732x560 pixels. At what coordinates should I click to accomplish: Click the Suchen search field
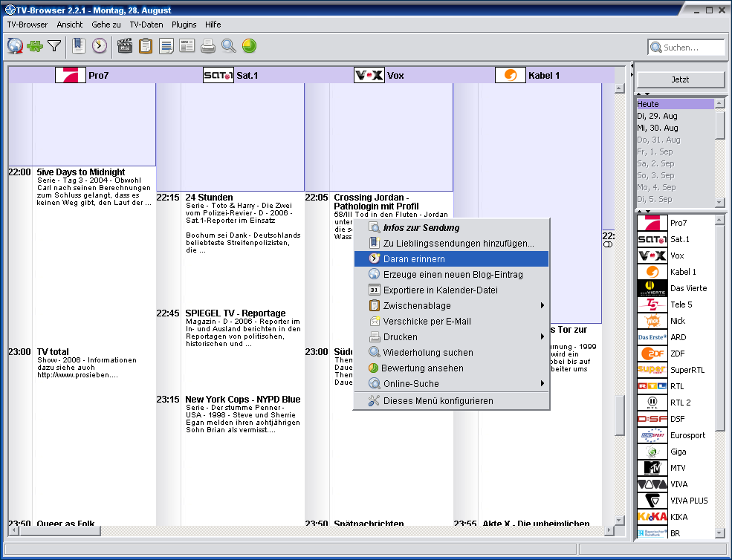[686, 47]
